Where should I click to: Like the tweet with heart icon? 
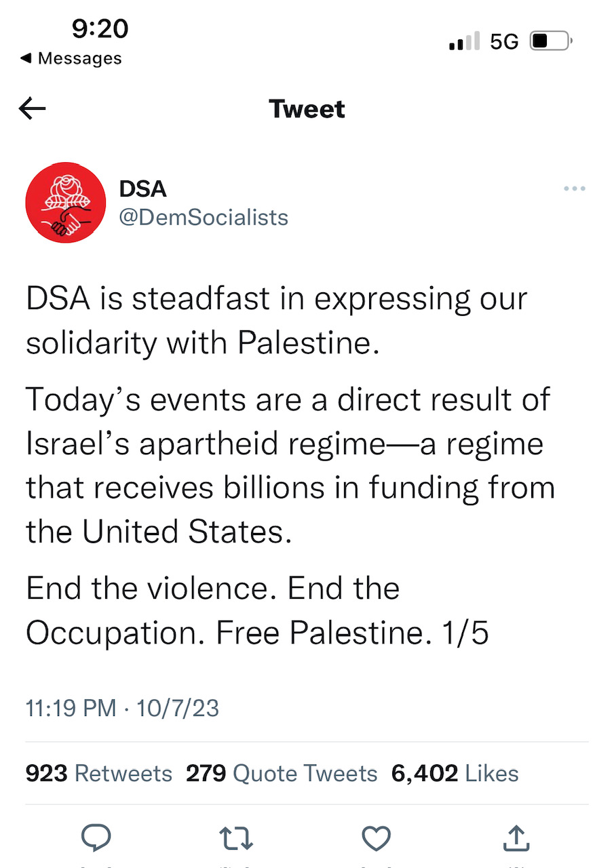click(376, 839)
